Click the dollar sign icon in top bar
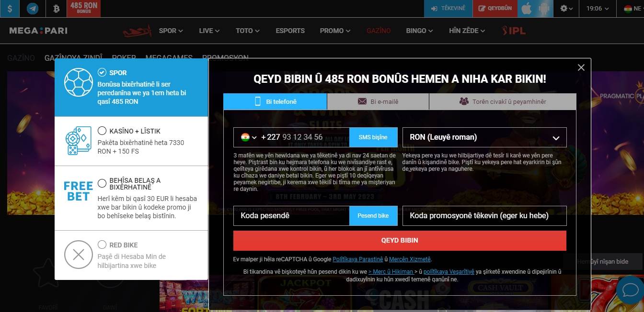This screenshot has height=312, width=644. 10,9
